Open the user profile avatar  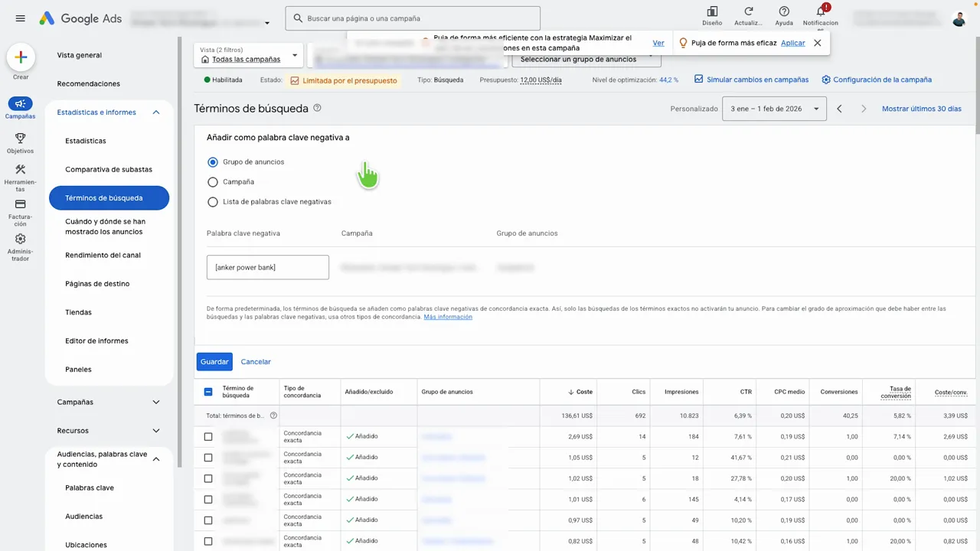pyautogui.click(x=959, y=18)
